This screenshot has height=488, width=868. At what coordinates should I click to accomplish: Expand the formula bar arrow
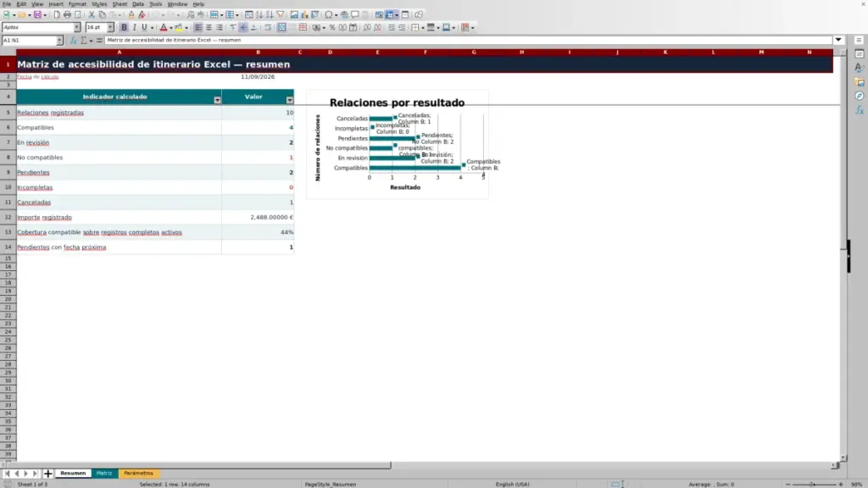click(838, 41)
